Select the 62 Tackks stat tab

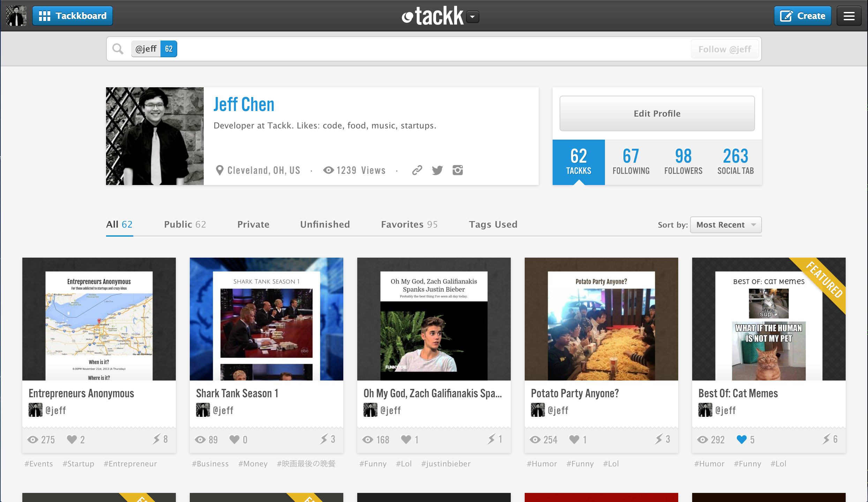click(x=579, y=162)
